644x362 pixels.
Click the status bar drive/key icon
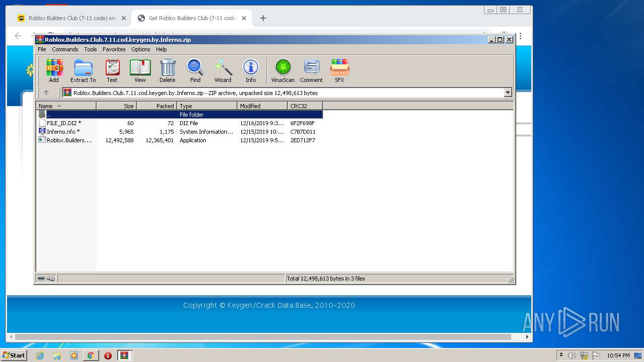tap(46, 279)
